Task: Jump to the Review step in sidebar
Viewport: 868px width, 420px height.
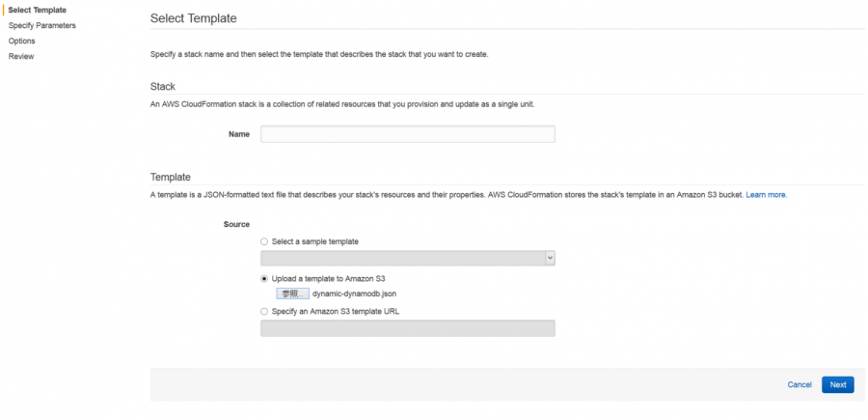Action: coord(21,57)
